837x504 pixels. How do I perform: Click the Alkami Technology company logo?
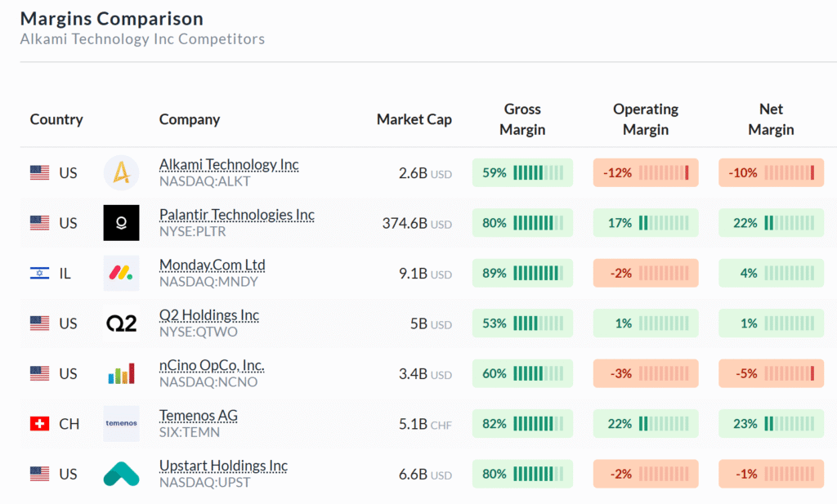click(x=121, y=173)
